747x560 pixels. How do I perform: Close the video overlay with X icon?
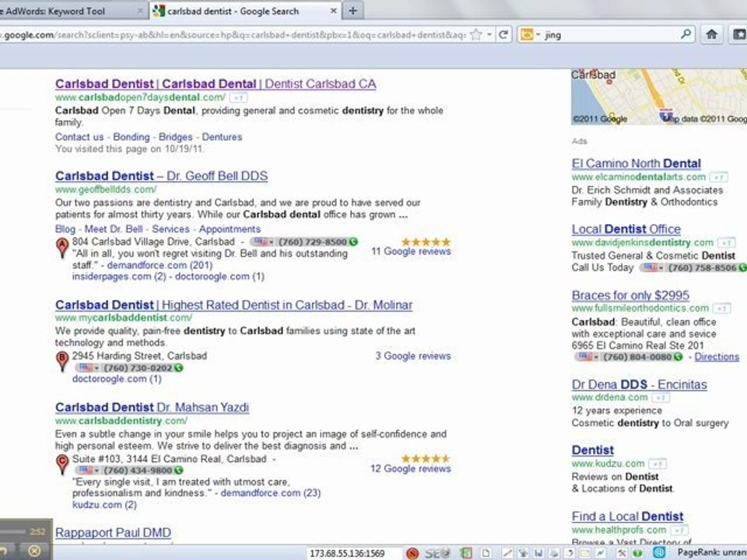[33, 551]
